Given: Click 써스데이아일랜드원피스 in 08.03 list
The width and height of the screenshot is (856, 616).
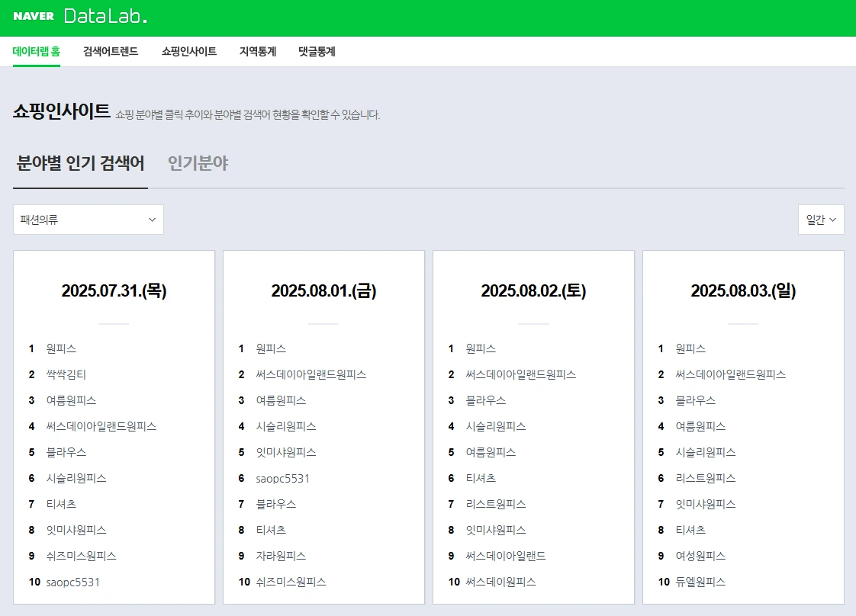Looking at the screenshot, I should coord(730,374).
